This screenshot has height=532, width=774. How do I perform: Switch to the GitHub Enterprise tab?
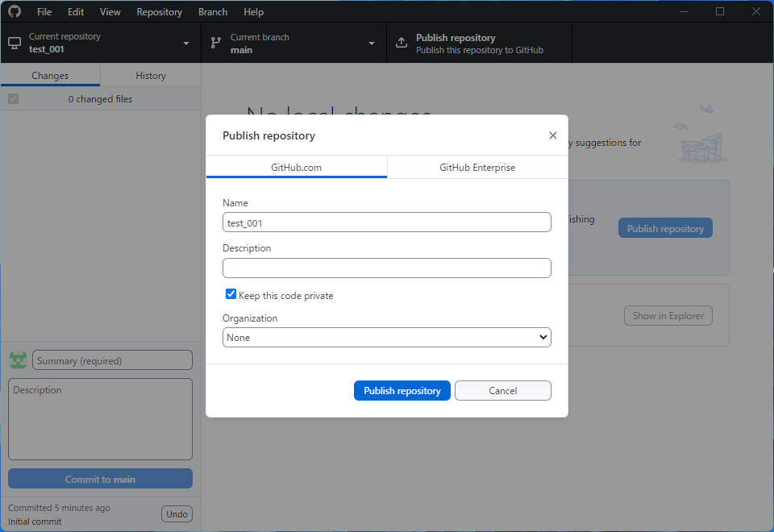pos(477,167)
